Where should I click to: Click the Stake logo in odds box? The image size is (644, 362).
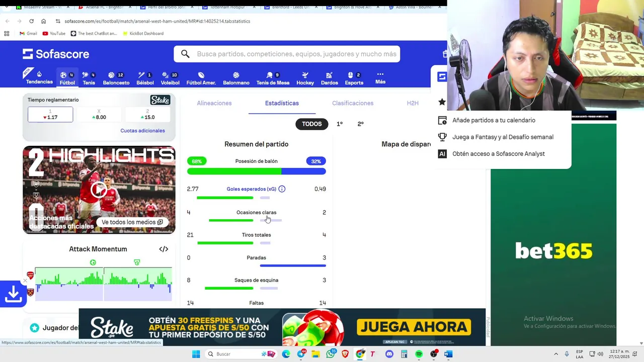[x=160, y=100]
